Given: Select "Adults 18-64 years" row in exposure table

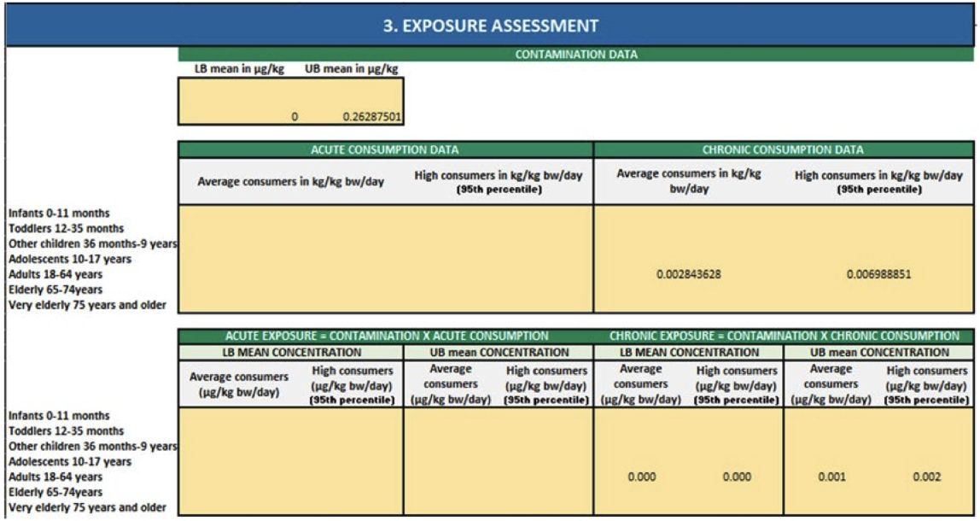Looking at the screenshot, I should 55,477.
